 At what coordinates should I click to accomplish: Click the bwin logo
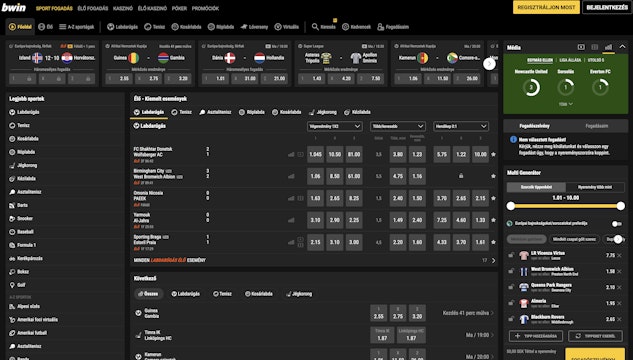(14, 8)
